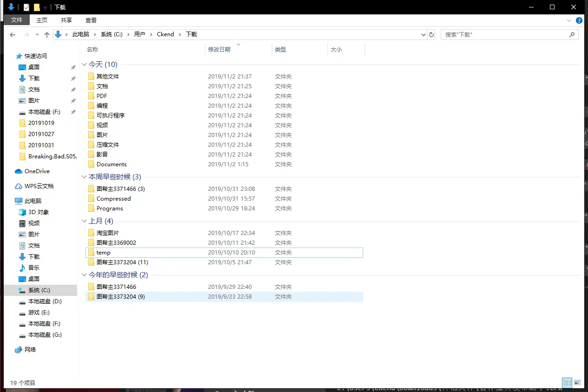This screenshot has height=392, width=588.
Task: Select the Compressed folder icon
Action: coord(91,198)
